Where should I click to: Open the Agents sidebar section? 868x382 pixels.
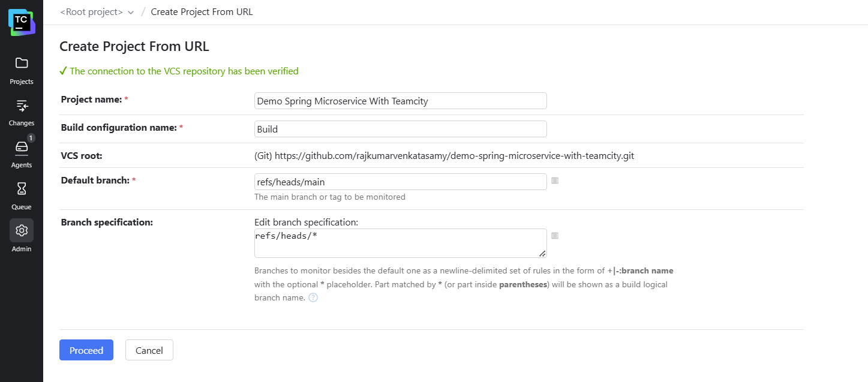tap(22, 154)
